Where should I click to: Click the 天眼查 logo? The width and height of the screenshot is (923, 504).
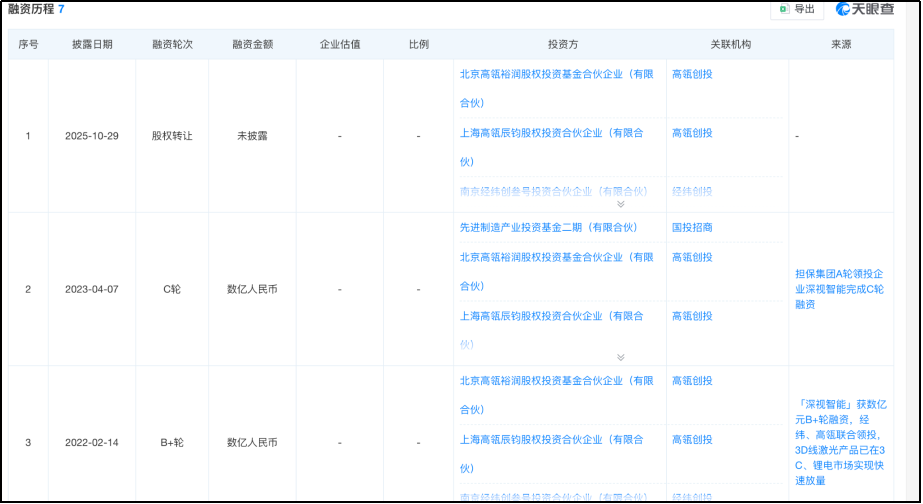(865, 9)
